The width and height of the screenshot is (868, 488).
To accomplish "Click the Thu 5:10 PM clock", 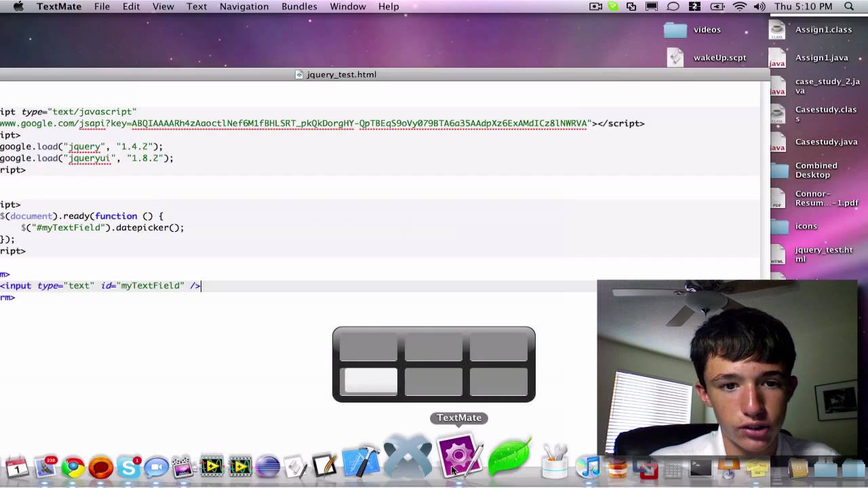I will click(x=803, y=7).
